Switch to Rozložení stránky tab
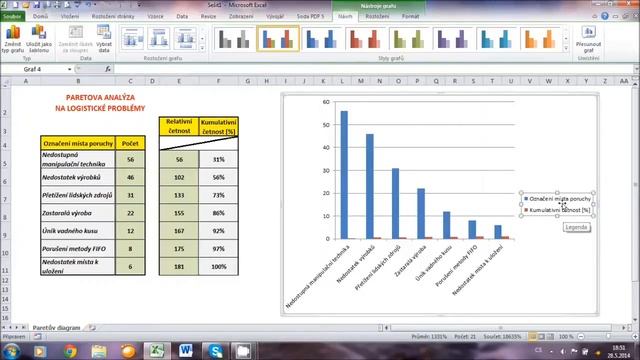640x360 pixels. click(x=113, y=16)
